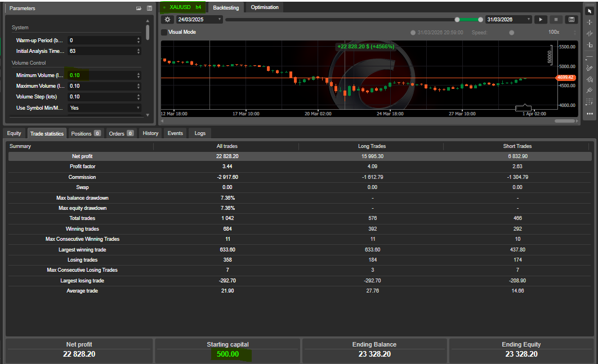Open the Logs tab
This screenshot has width=598, height=364.
coord(200,133)
